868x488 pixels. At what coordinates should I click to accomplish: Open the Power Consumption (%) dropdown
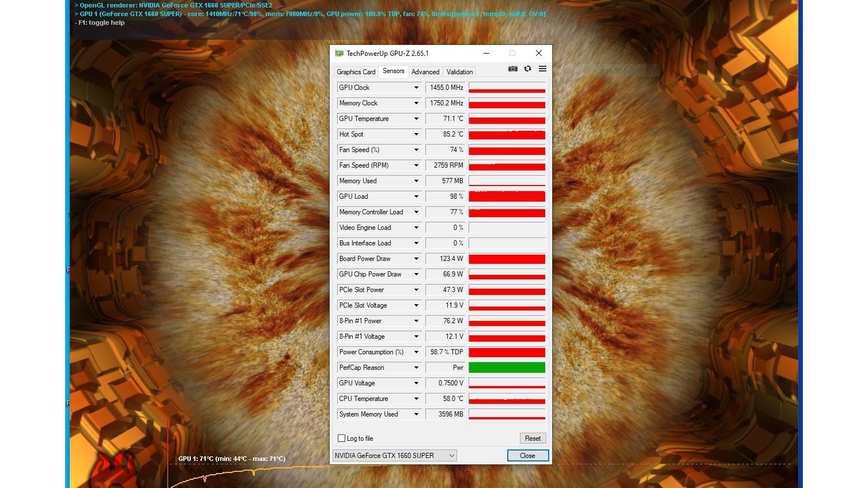point(416,352)
